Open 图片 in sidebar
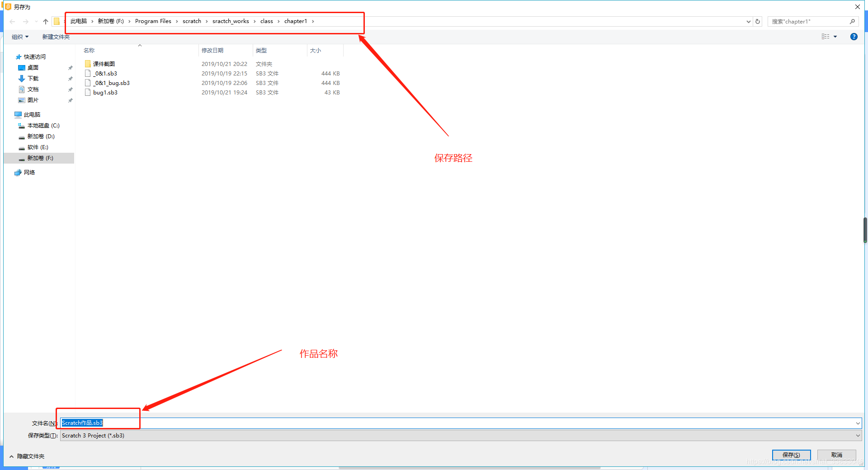This screenshot has height=470, width=868. pos(33,100)
